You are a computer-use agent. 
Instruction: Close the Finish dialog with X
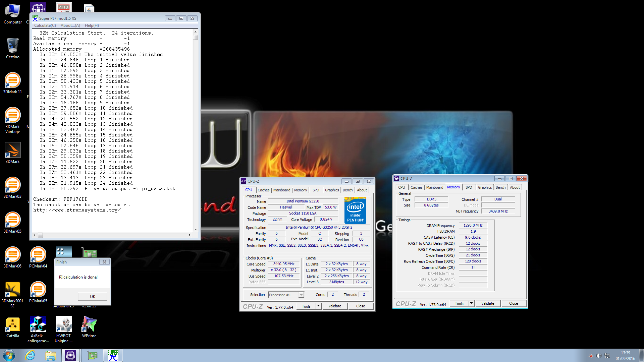(x=104, y=262)
